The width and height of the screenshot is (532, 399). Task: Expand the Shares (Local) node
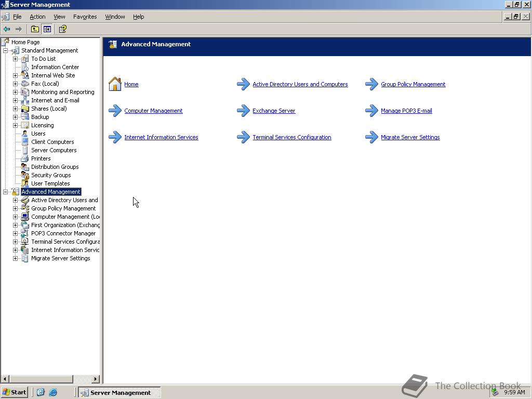(x=15, y=109)
